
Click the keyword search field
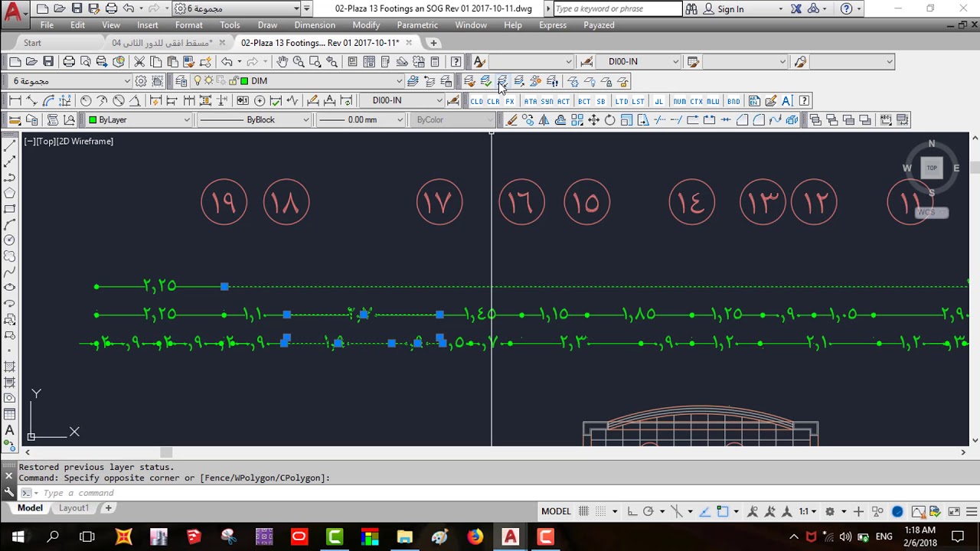click(617, 8)
